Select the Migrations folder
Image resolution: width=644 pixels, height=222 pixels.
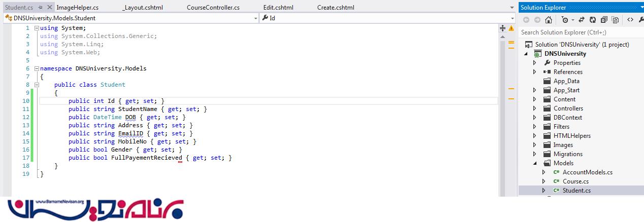coord(567,154)
